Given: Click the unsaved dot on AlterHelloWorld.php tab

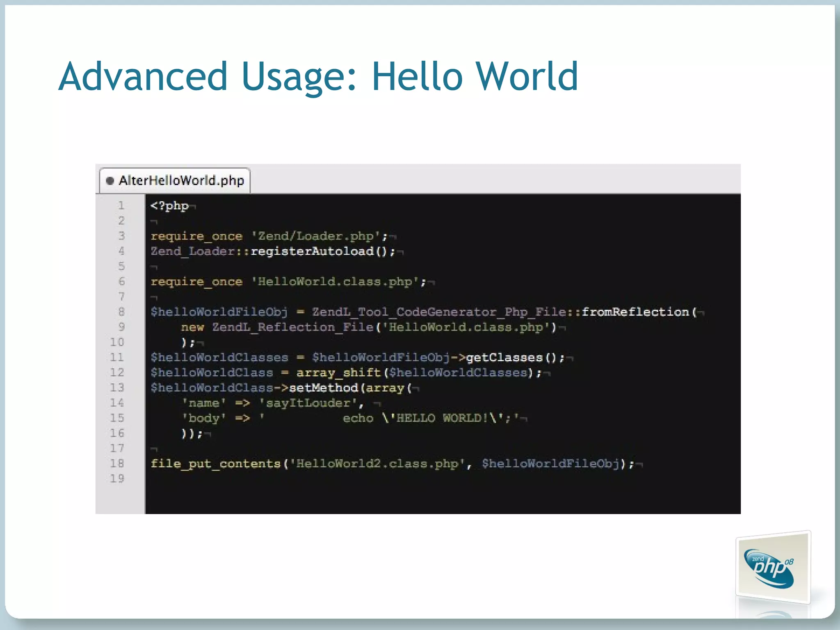Looking at the screenshot, I should [x=110, y=181].
